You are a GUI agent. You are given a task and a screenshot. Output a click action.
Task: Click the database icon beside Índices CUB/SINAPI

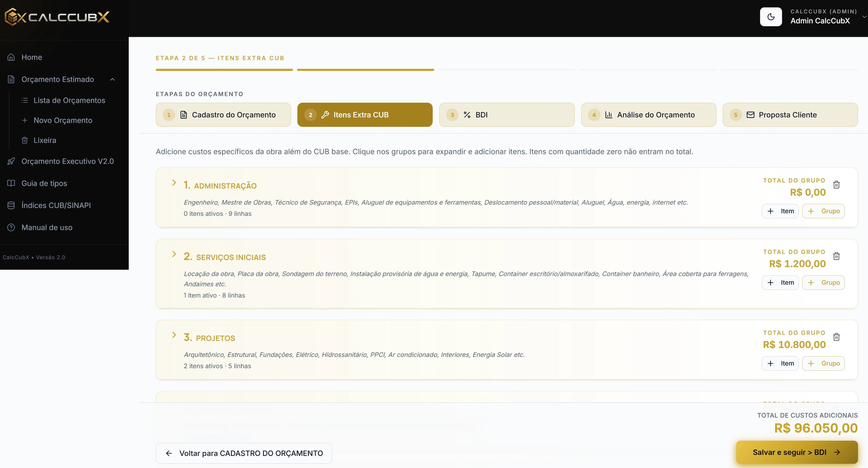click(11, 206)
